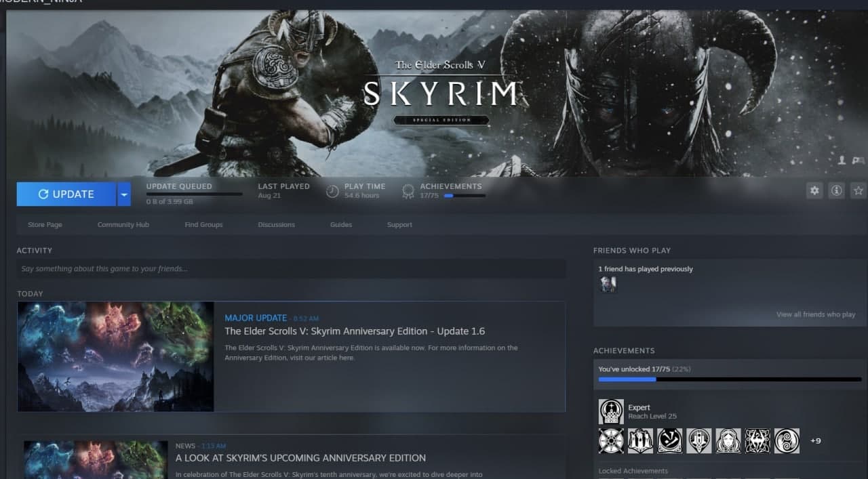
Task: Open the Update 1.6 news thumbnail image
Action: click(x=116, y=356)
